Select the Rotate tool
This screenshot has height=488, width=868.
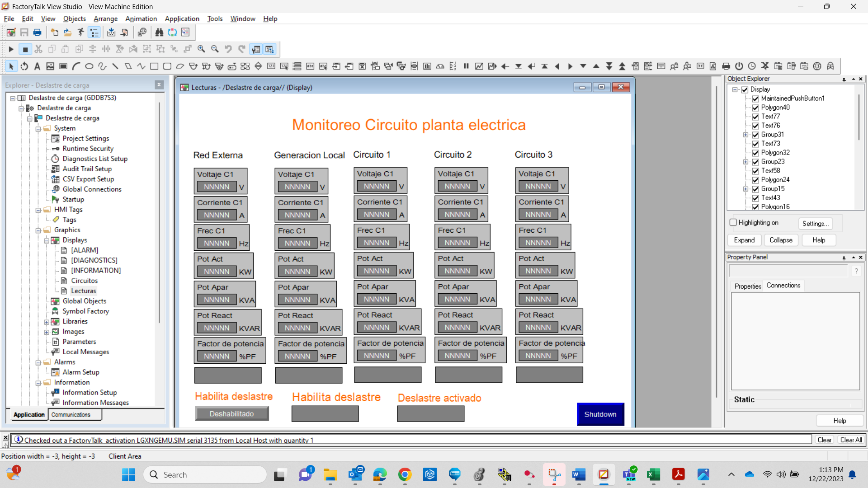point(24,66)
